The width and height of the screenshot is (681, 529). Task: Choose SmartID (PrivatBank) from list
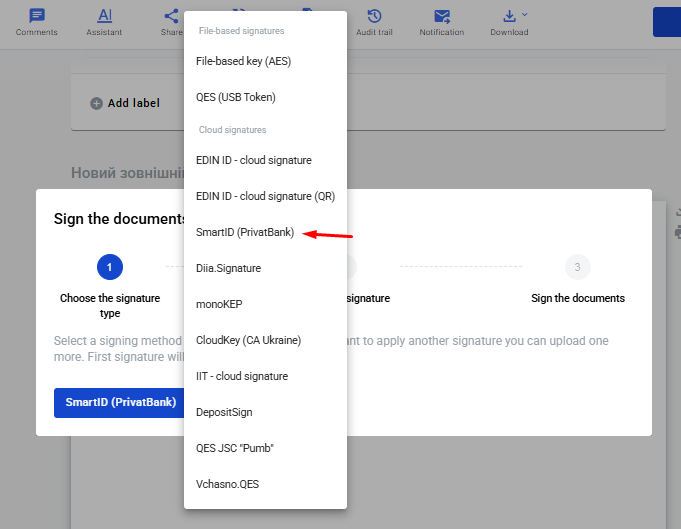point(265,232)
